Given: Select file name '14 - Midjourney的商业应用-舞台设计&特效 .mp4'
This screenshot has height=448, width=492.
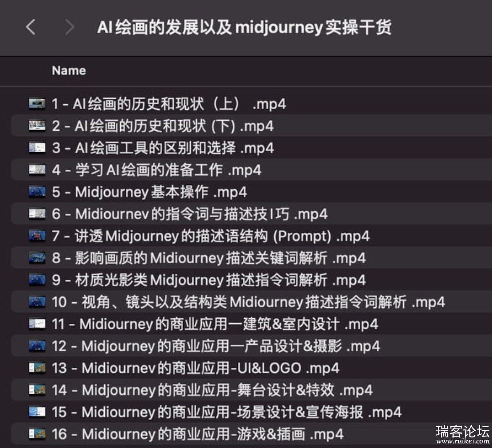Looking at the screenshot, I should [212, 390].
